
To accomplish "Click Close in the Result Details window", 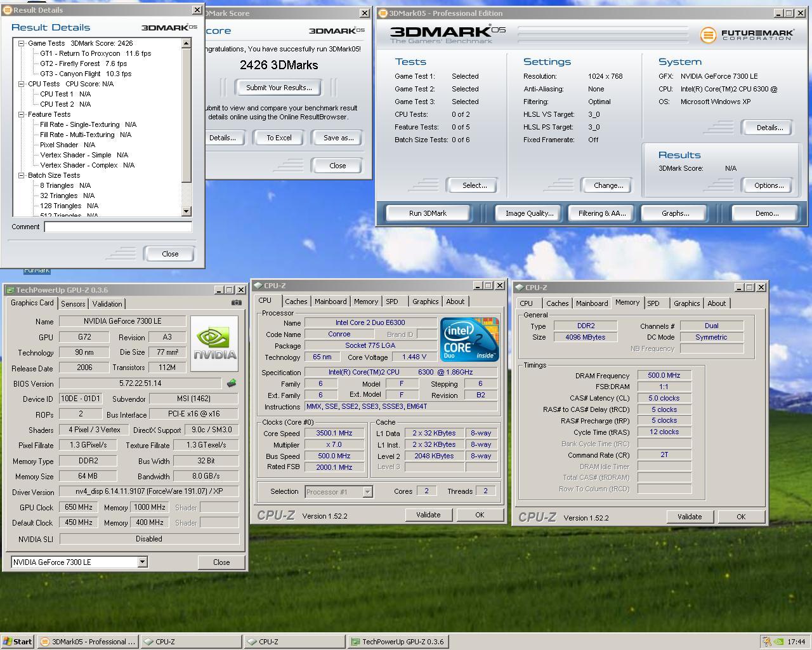I will tap(170, 253).
